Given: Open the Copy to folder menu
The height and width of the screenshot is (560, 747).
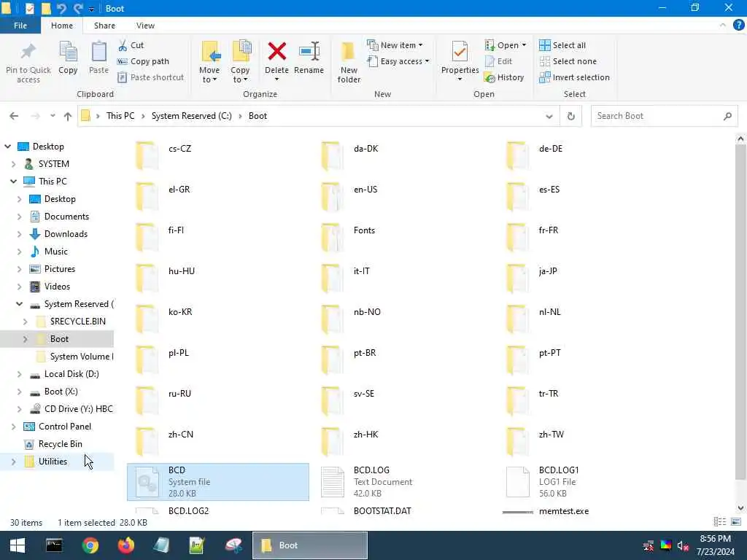Looking at the screenshot, I should (x=240, y=62).
